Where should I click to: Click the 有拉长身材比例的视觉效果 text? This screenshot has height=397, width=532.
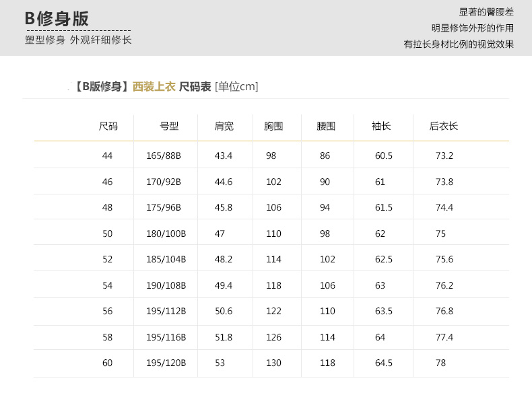tap(458, 44)
